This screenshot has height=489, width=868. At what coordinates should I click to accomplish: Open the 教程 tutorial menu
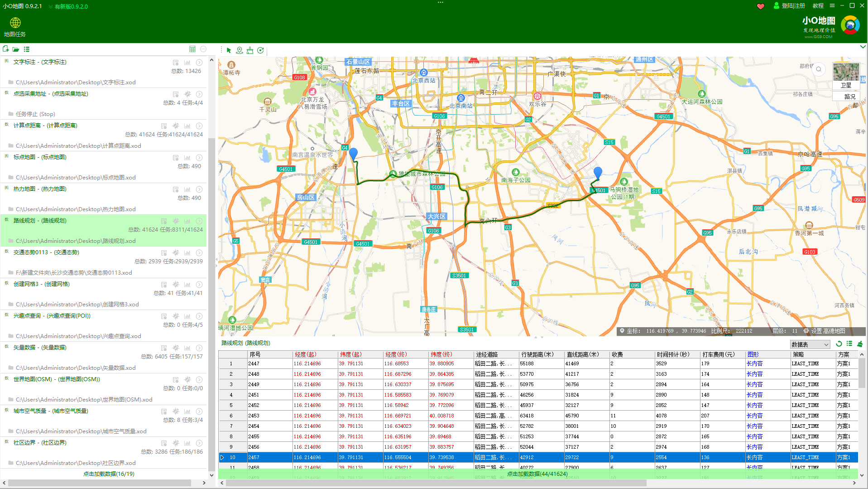click(x=818, y=6)
